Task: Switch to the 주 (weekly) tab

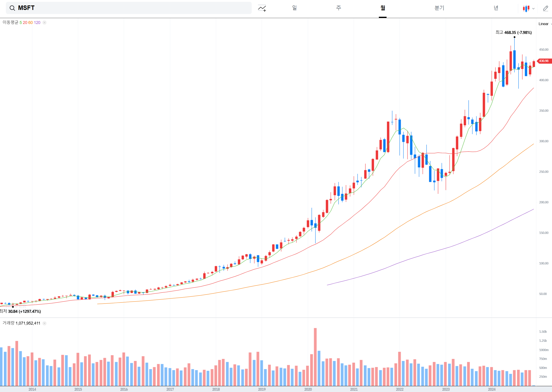Action: [339, 8]
